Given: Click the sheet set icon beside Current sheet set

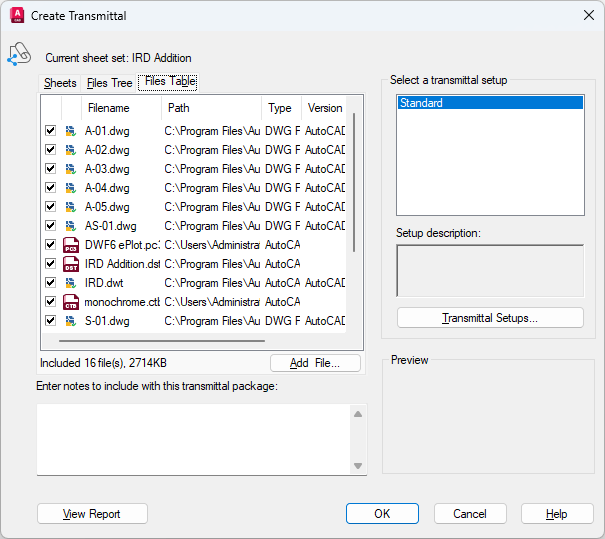Looking at the screenshot, I should click(20, 56).
